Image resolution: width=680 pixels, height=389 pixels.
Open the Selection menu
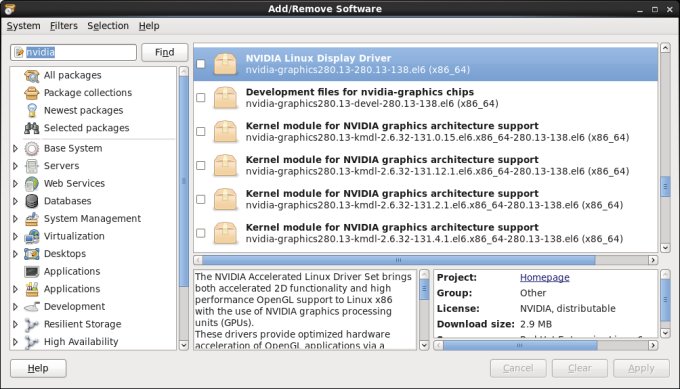pyautogui.click(x=108, y=26)
